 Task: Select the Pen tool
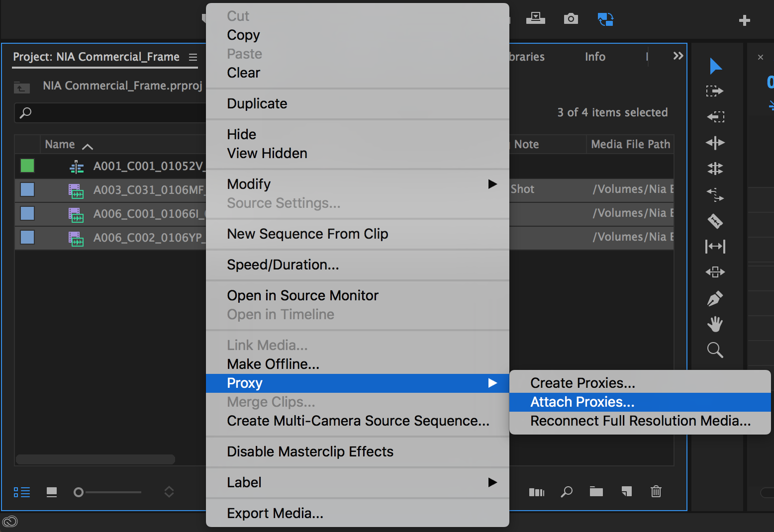click(x=715, y=298)
